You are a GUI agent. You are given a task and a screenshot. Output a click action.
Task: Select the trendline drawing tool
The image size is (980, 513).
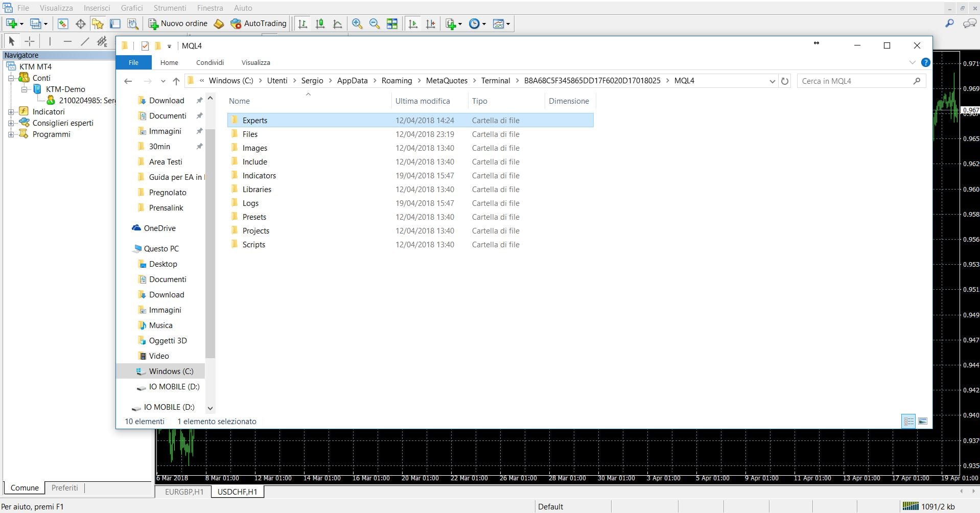point(85,41)
